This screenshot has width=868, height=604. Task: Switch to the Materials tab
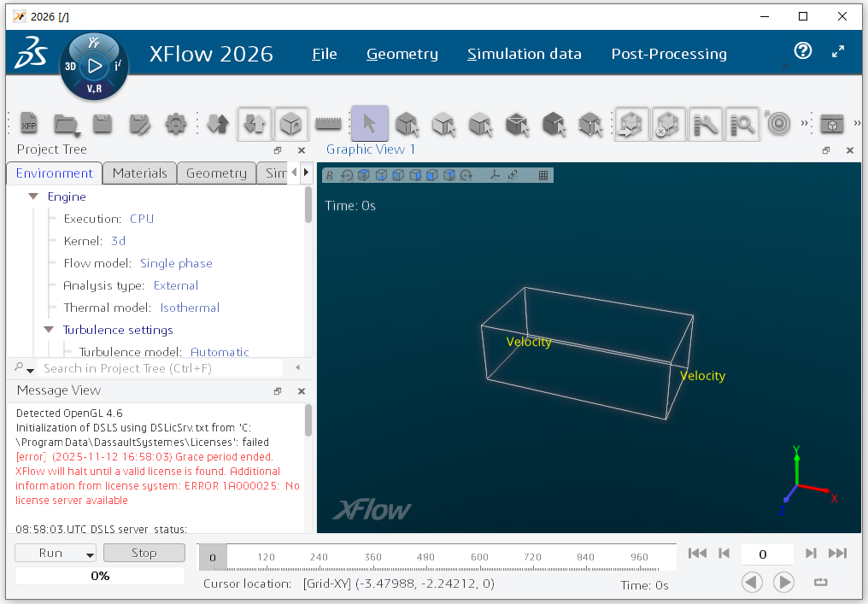[139, 173]
